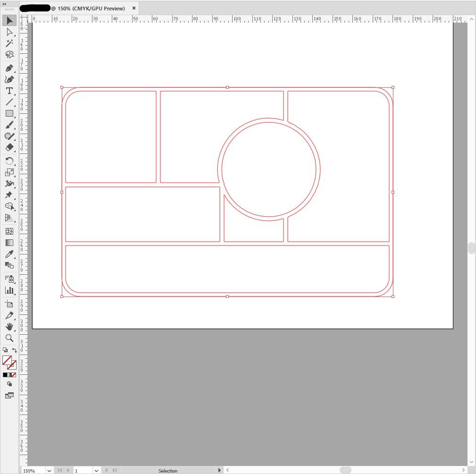Screen dimensions: 476x474
Task: Apply solid Color mode button
Action: 5,375
